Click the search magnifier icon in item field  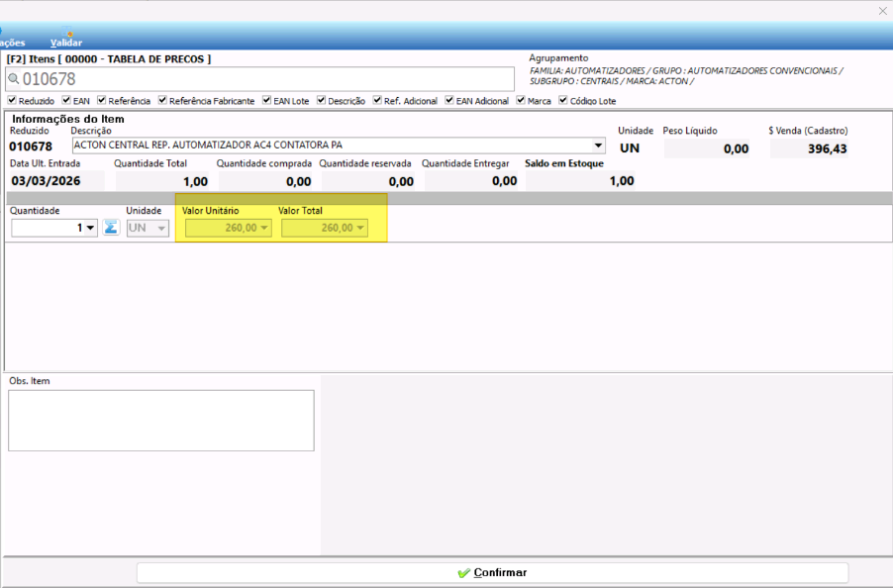(x=14, y=79)
